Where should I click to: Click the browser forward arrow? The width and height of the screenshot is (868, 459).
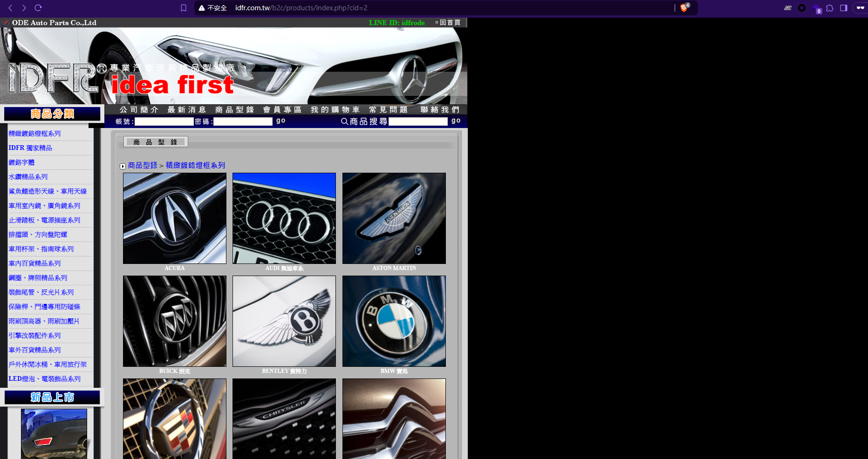24,8
